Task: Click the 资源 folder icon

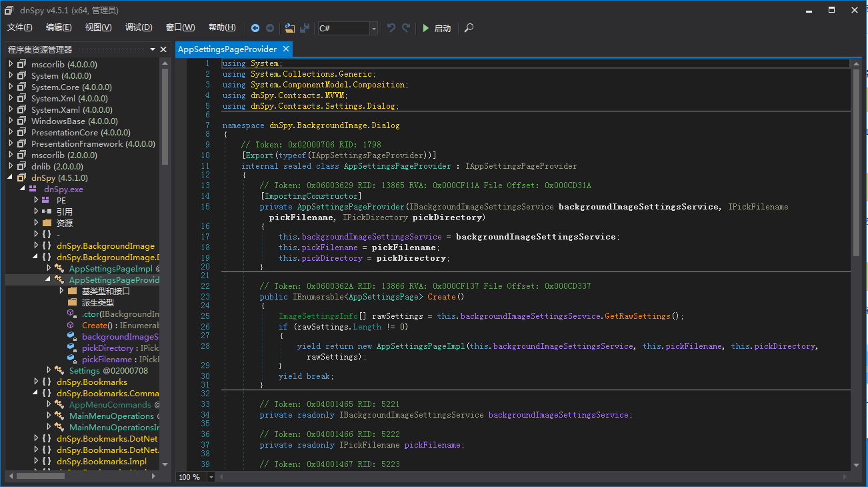Action: point(47,223)
